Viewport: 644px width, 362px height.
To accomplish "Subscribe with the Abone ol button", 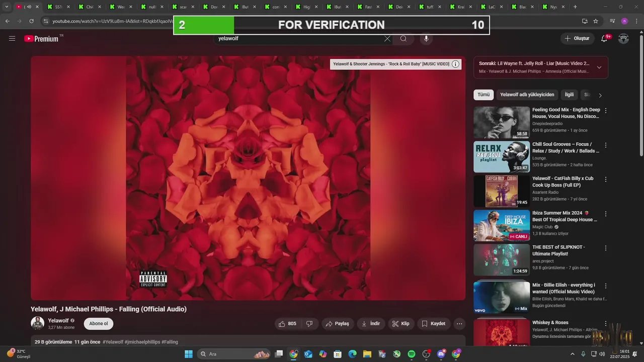I will click(99, 324).
